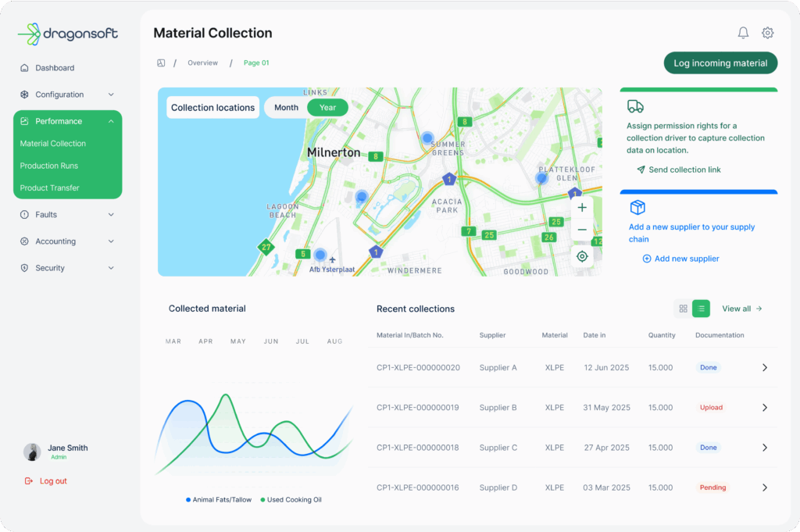Click the Send collection link

(x=684, y=170)
